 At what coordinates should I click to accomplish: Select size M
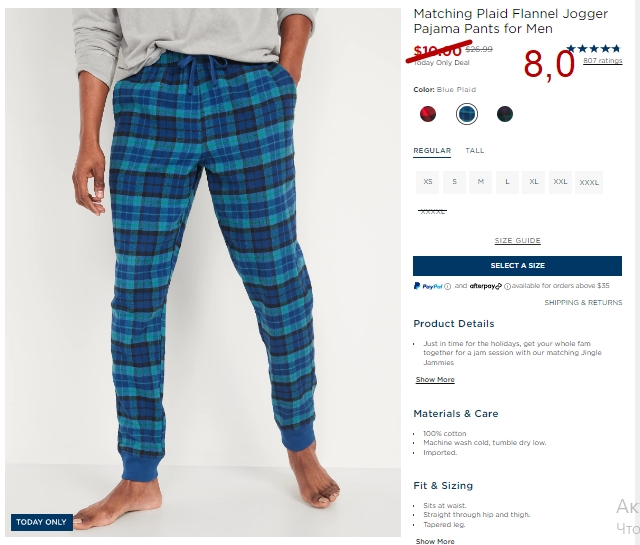tap(480, 182)
